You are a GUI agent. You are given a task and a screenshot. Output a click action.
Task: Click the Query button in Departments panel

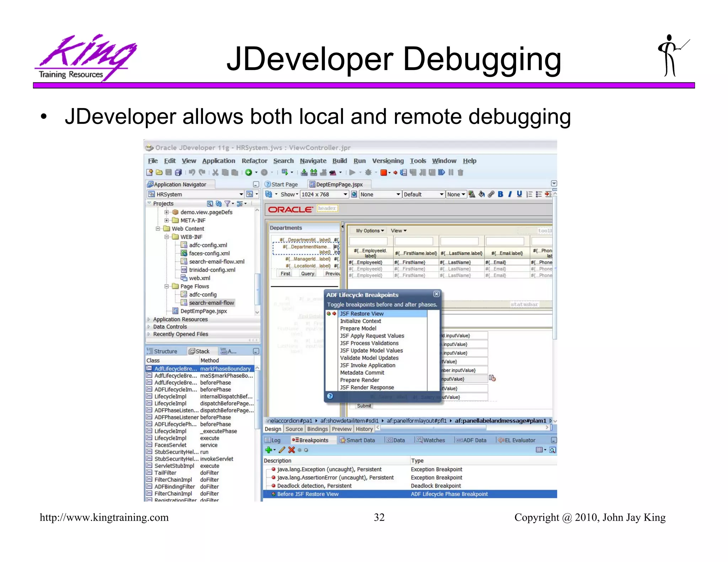coord(307,274)
